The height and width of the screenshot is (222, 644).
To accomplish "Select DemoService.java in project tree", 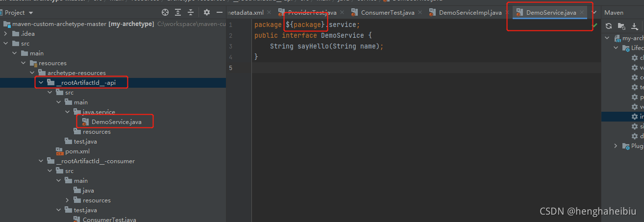I will click(x=116, y=122).
